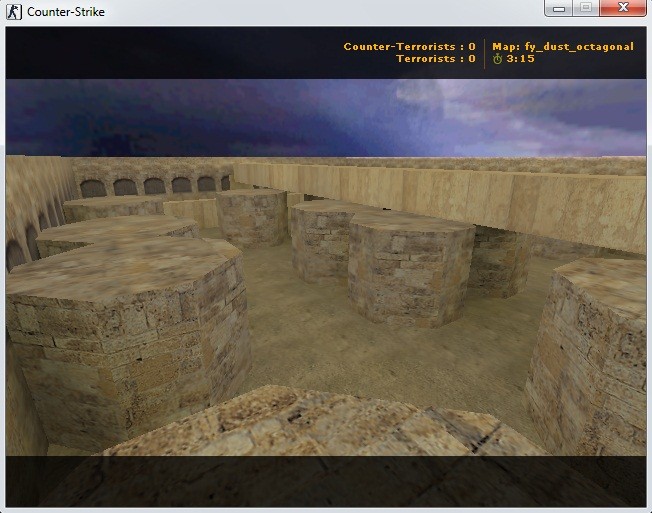Image resolution: width=652 pixels, height=513 pixels.
Task: Close the Counter-Strike window
Action: [x=623, y=8]
